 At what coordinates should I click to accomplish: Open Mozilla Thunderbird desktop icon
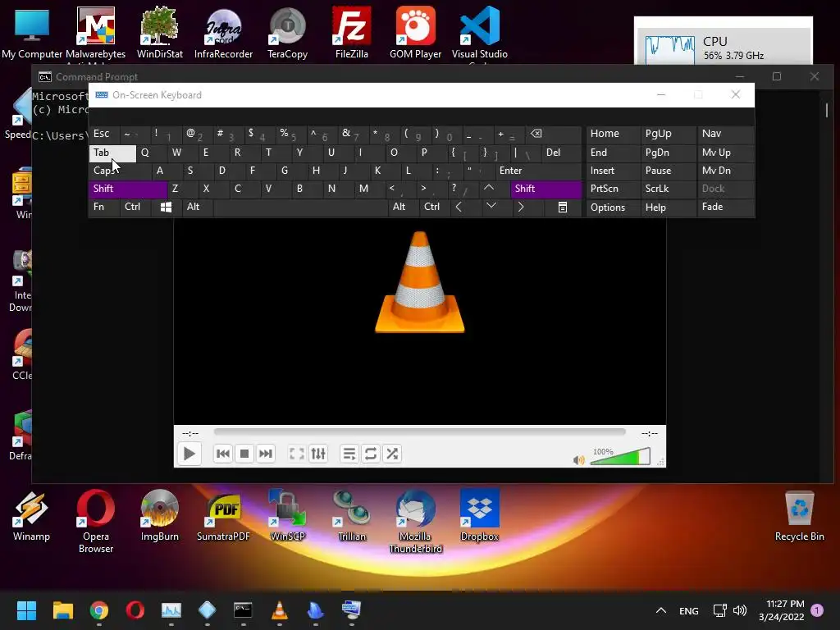pyautogui.click(x=415, y=521)
